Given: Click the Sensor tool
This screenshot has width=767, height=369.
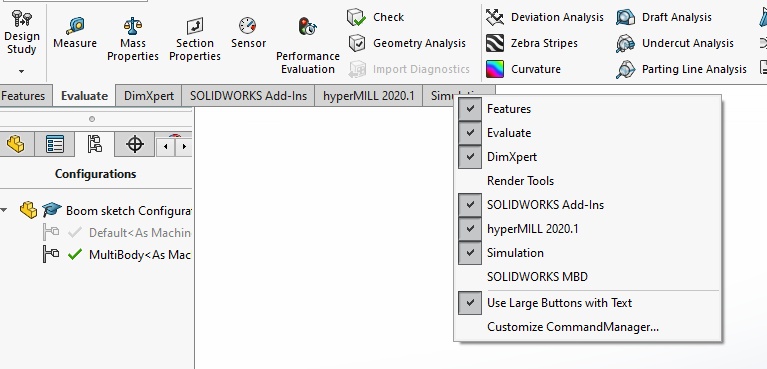Looking at the screenshot, I should pos(248,33).
